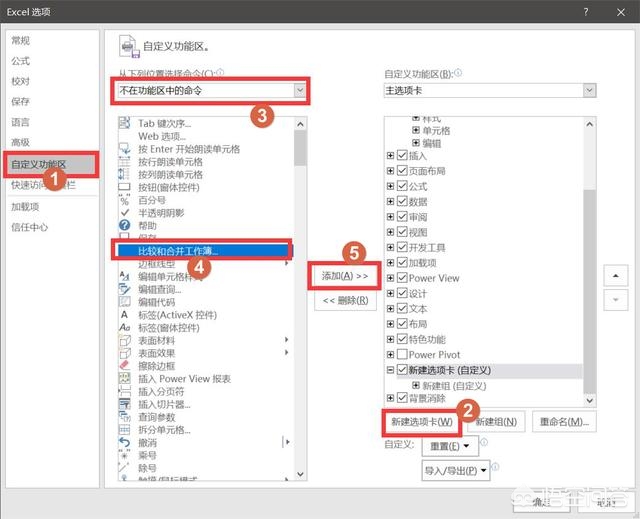Click the 重命名(M) button

pyautogui.click(x=564, y=421)
